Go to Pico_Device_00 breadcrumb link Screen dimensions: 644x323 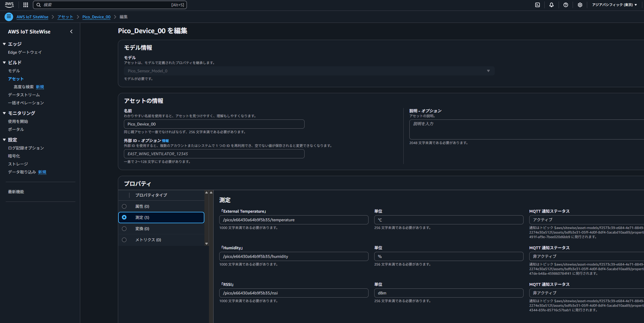96,17
